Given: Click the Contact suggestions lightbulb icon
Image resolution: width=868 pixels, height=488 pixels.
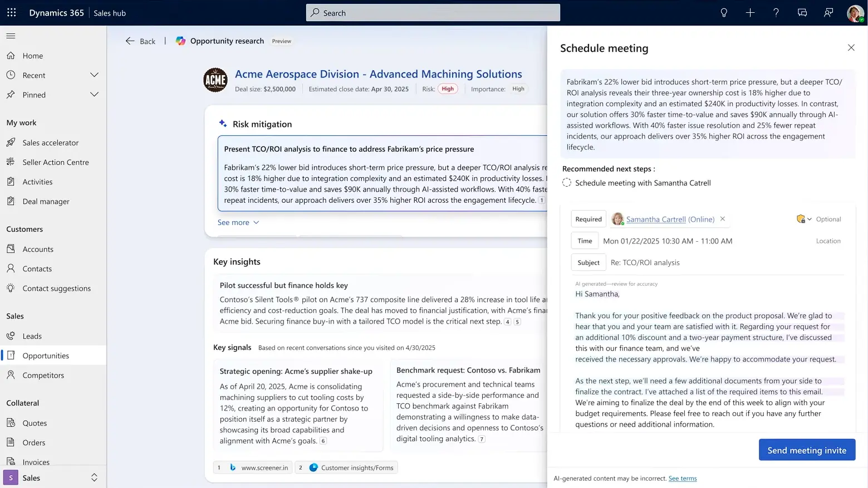Looking at the screenshot, I should point(11,288).
